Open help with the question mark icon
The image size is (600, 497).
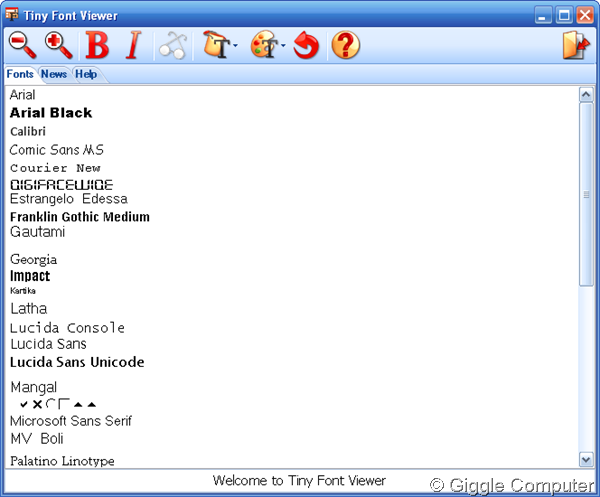tap(345, 45)
